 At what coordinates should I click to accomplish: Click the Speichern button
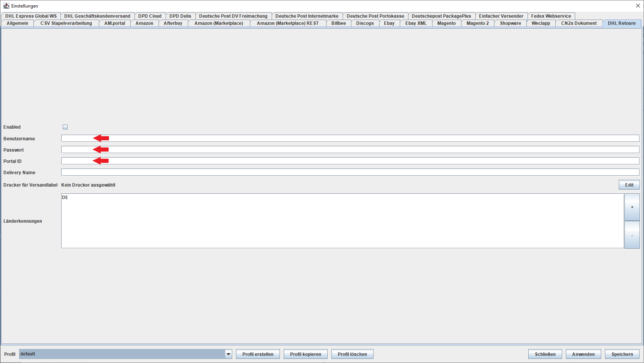click(x=622, y=354)
